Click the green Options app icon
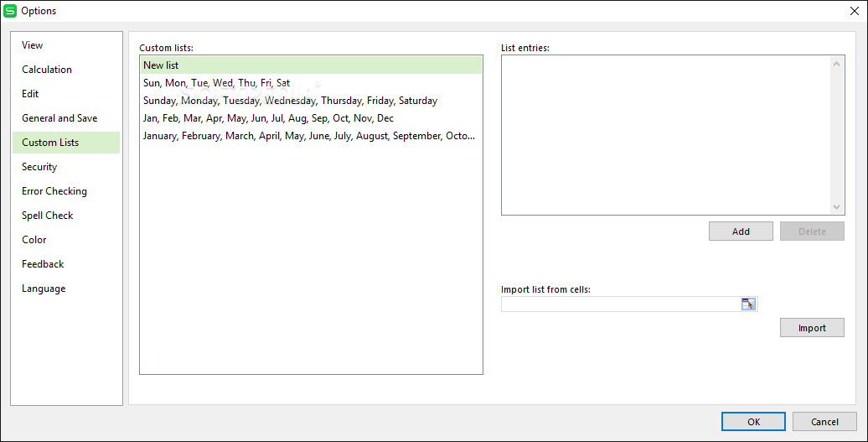 click(10, 11)
